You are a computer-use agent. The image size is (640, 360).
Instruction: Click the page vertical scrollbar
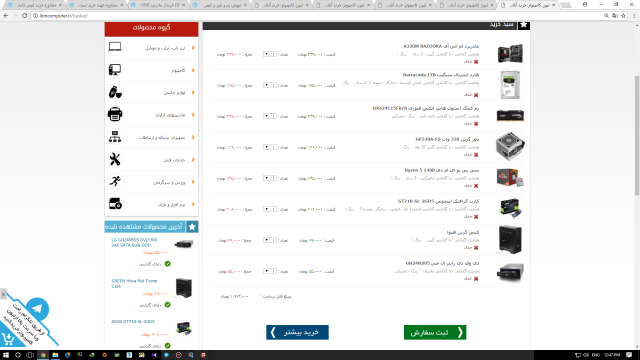[x=637, y=135]
